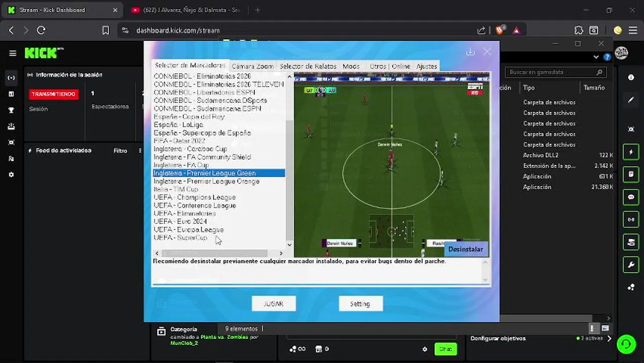The image size is (644, 363).
Task: Close the launcher window with the X
Action: pos(487,51)
